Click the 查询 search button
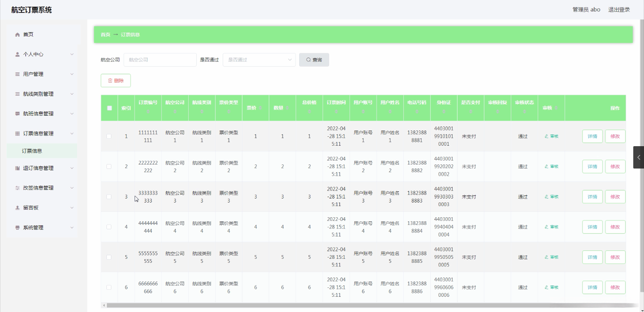Image resolution: width=644 pixels, height=312 pixels. pyautogui.click(x=314, y=60)
